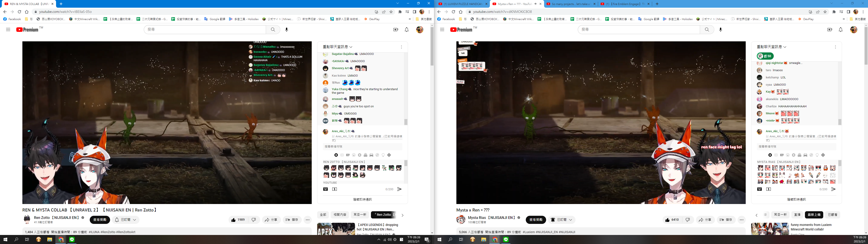Viewport: 868px width, 244px height.
Task: Open the 50 points badge in right chat
Action: [x=765, y=56]
